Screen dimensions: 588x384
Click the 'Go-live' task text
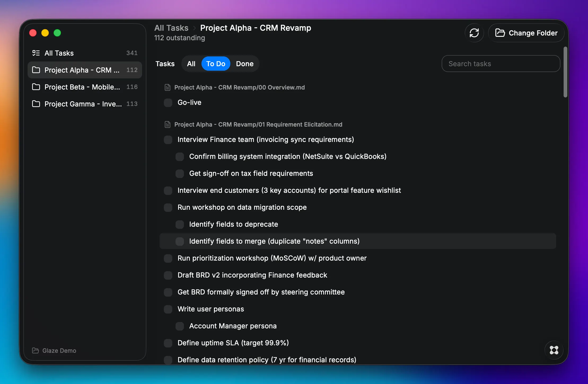[189, 102]
